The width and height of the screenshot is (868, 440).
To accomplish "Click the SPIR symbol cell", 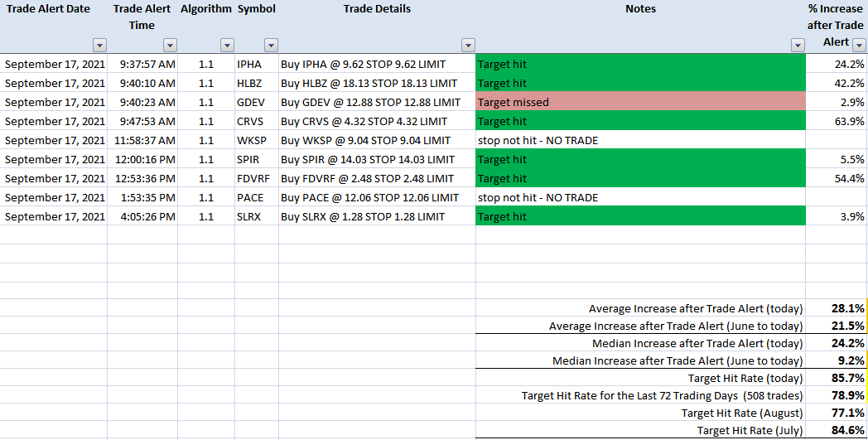I will (257, 160).
